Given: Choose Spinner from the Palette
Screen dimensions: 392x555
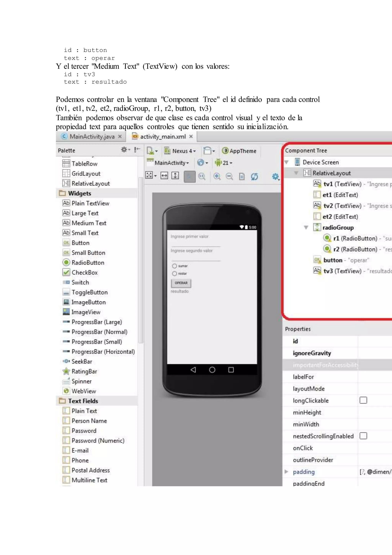Looking at the screenshot, I should pos(77,381).
